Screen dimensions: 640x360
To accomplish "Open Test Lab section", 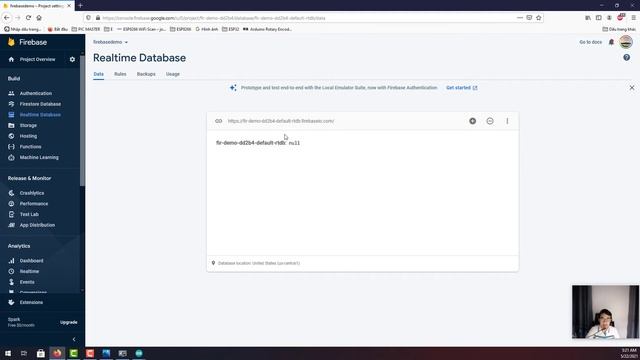I will (x=29, y=214).
